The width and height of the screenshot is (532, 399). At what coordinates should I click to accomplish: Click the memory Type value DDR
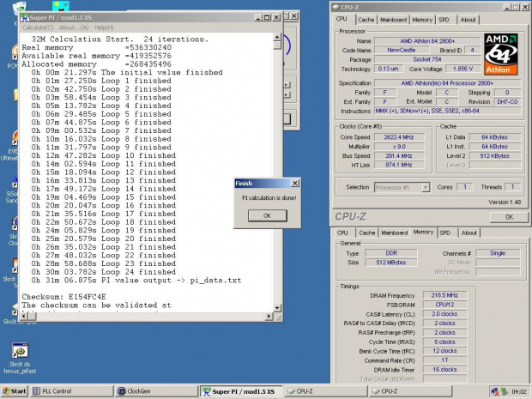(x=391, y=253)
